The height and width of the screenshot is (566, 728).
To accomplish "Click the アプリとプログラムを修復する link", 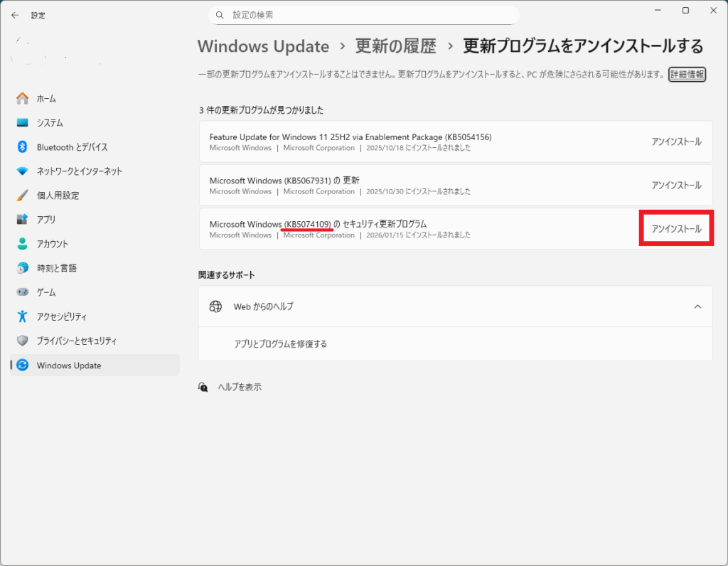I will [280, 344].
